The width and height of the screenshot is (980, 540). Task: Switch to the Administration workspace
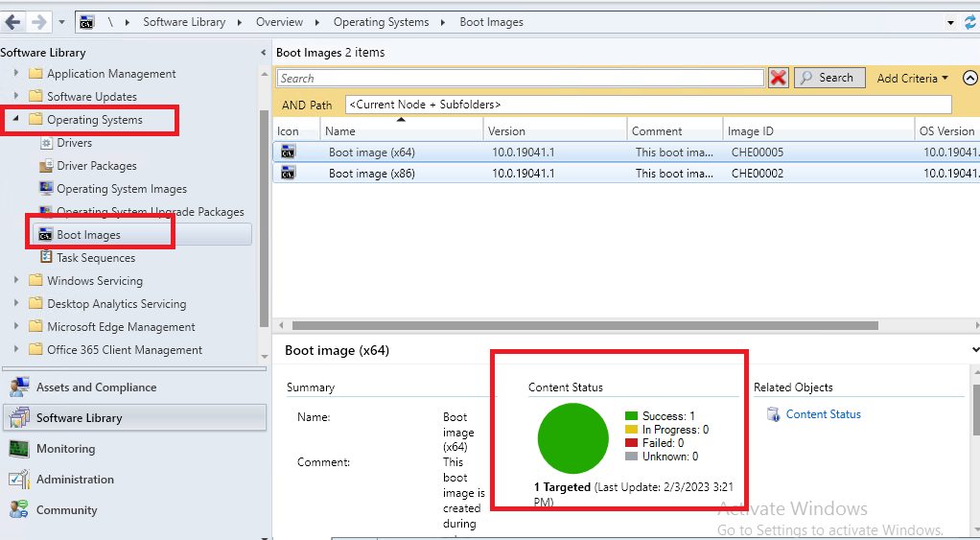(x=134, y=480)
